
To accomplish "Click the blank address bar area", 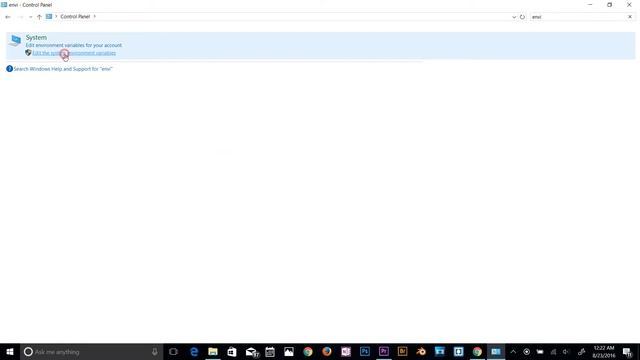I will click(304, 16).
